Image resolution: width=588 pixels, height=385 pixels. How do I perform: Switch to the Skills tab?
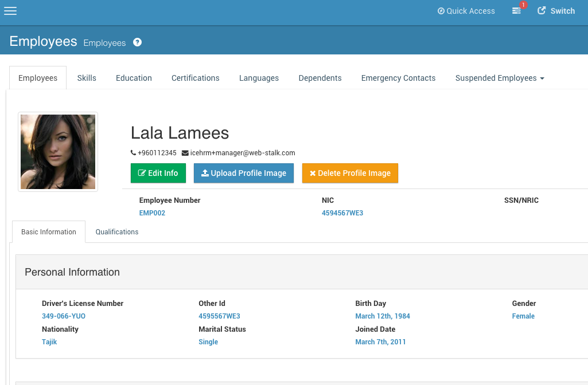coord(87,77)
